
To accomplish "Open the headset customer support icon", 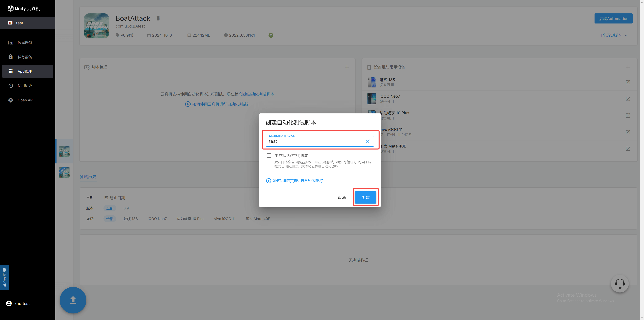I will pos(620,283).
